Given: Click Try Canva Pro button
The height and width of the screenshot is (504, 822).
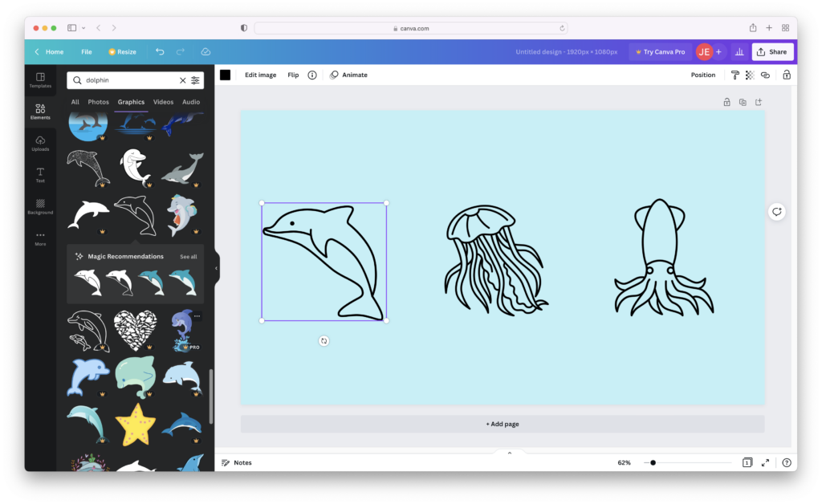Looking at the screenshot, I should coord(660,52).
